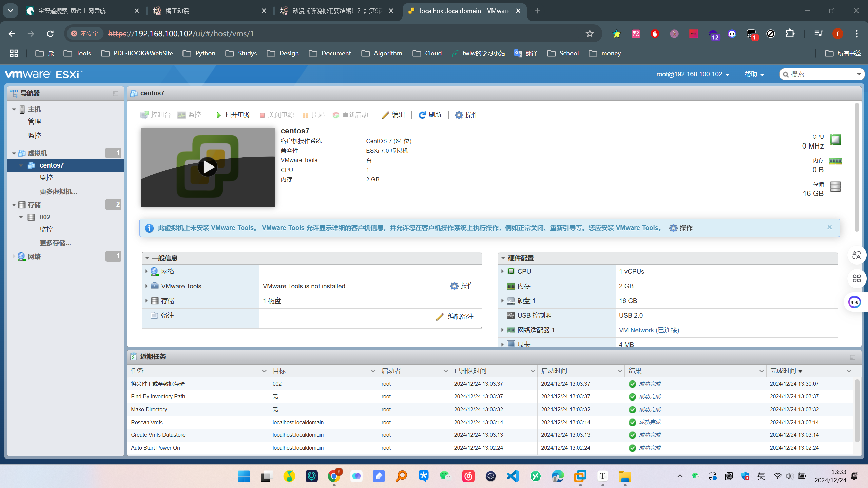Viewport: 868px width, 488px height.
Task: Collapse the Virtual Machines (虚拟机) tree node
Action: 14,153
